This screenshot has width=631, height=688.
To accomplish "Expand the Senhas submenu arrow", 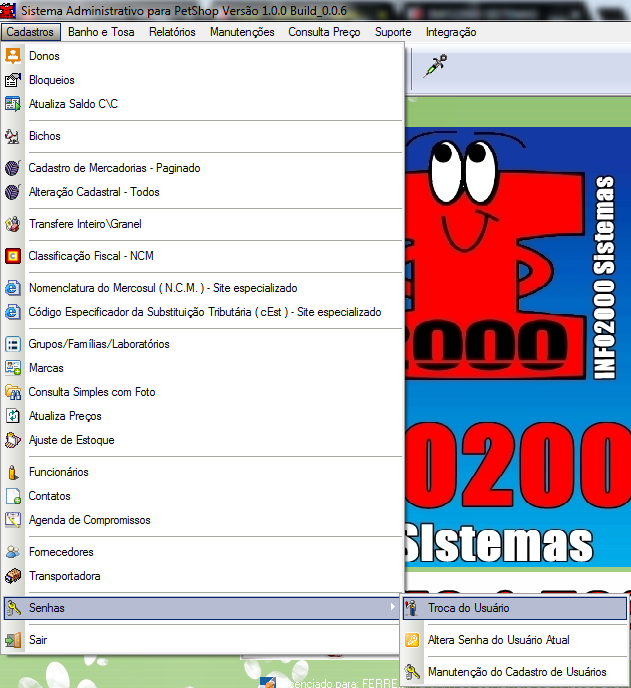I will tap(392, 607).
